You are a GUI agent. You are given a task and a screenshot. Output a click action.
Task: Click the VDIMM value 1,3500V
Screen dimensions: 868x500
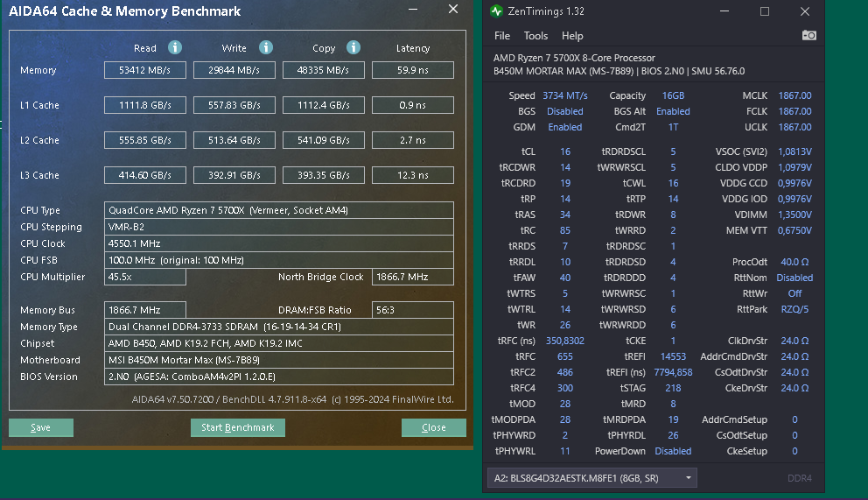794,215
